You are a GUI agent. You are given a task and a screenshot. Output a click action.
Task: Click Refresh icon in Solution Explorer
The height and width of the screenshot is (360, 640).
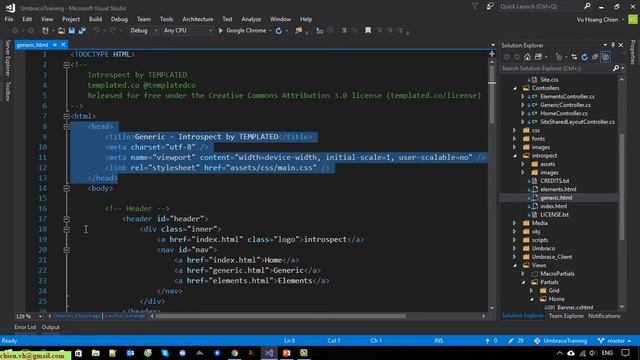pyautogui.click(x=584, y=57)
